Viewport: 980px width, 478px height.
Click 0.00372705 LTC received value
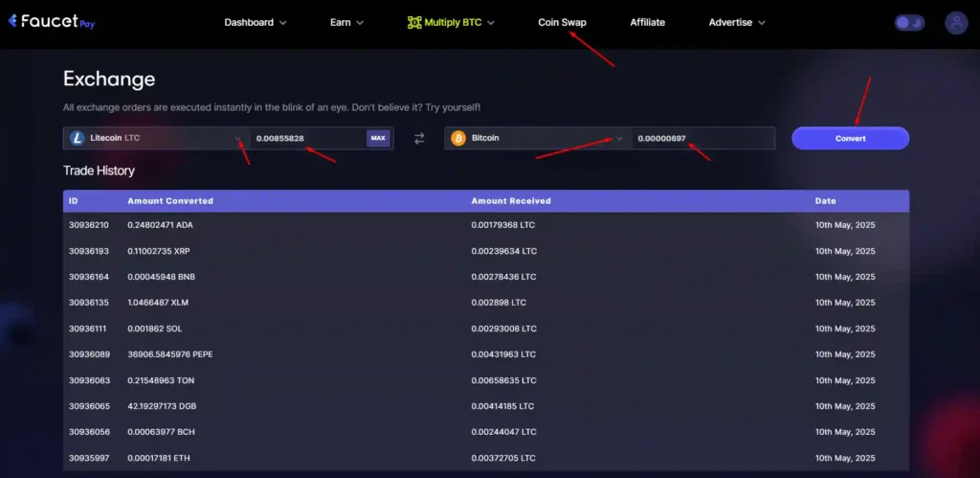point(503,458)
